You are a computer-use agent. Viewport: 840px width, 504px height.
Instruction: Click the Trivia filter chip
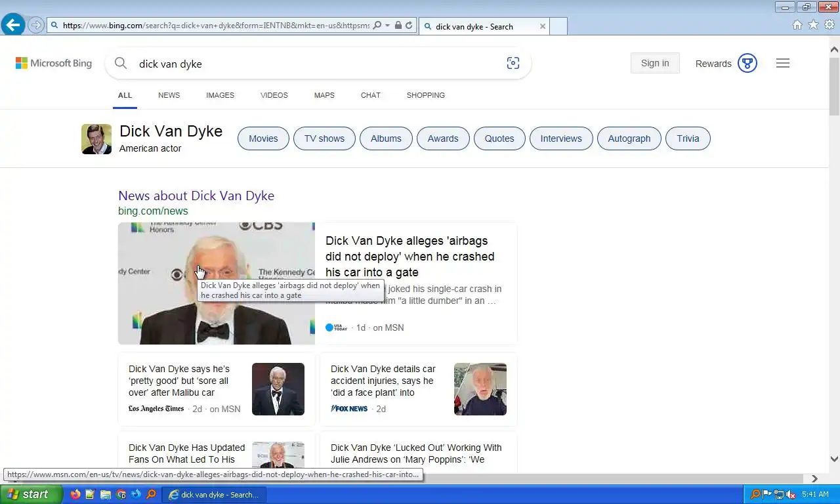(x=688, y=138)
